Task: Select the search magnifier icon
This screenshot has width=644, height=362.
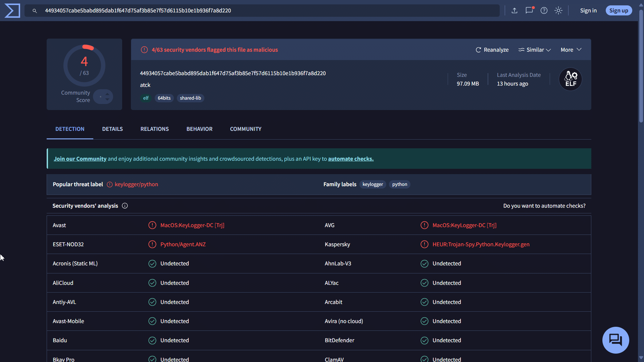Action: click(35, 11)
